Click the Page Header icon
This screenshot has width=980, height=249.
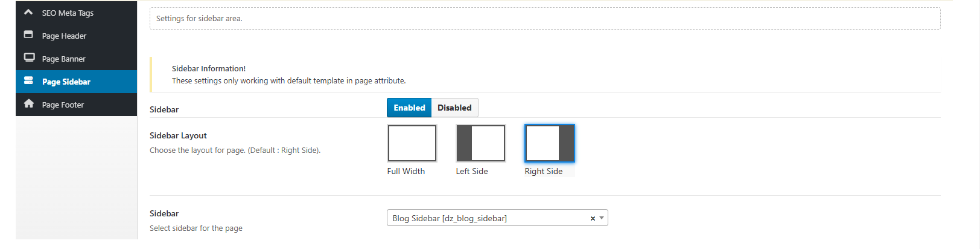pos(28,35)
